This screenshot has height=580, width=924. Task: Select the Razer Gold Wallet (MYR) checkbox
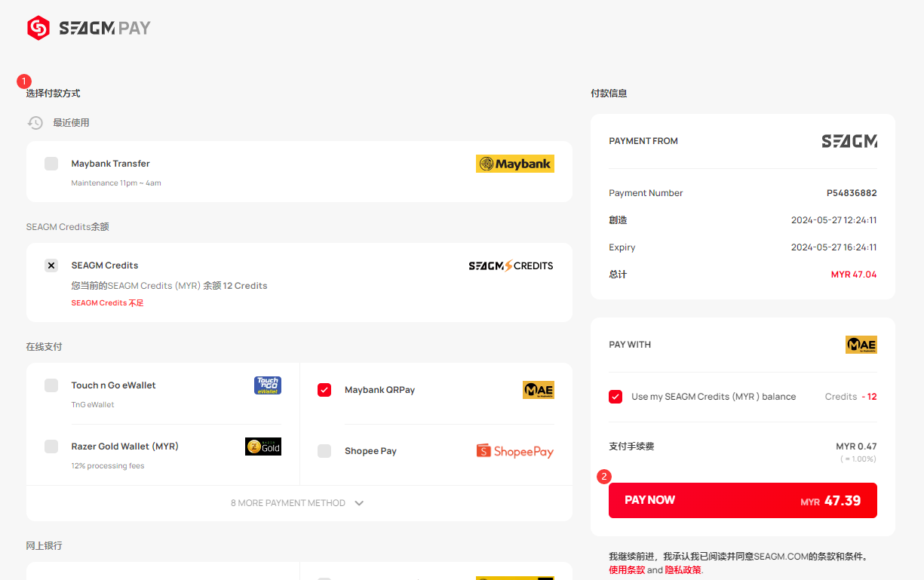click(51, 447)
